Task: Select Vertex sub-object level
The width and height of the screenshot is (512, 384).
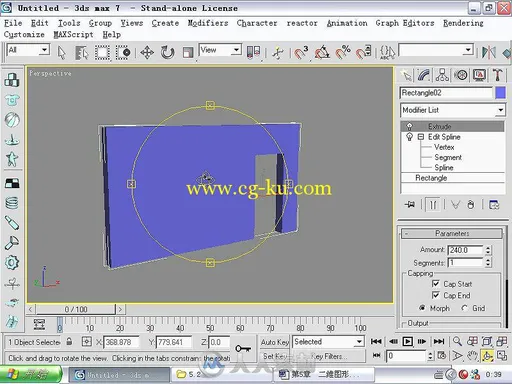Action: pyautogui.click(x=444, y=147)
